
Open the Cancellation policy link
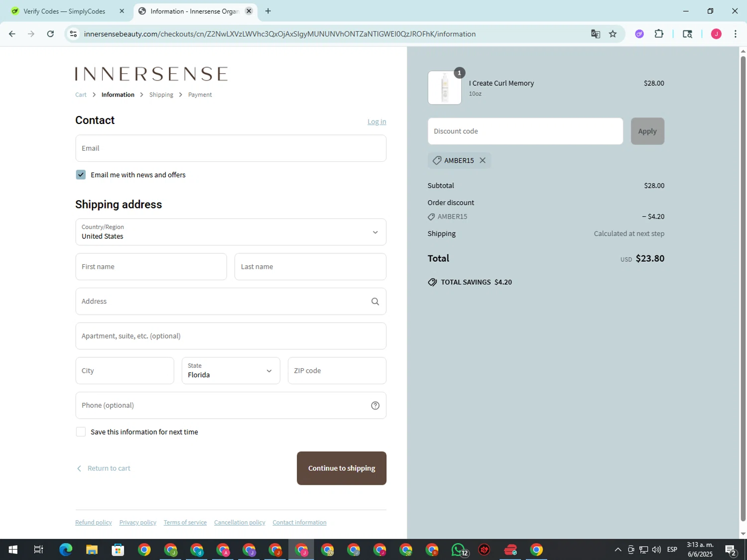[240, 522]
